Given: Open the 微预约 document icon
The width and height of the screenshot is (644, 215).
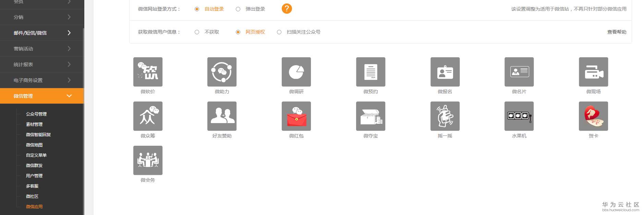Looking at the screenshot, I should click(x=370, y=72).
